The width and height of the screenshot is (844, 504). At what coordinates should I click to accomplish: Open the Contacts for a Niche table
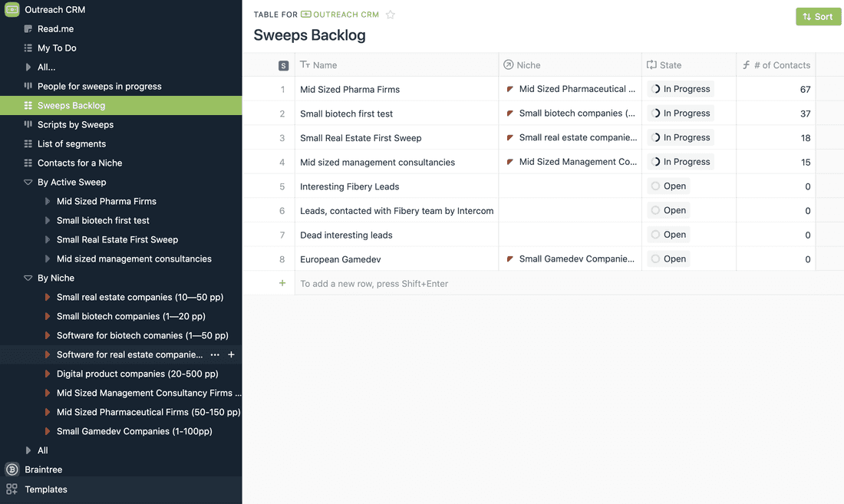click(85, 163)
